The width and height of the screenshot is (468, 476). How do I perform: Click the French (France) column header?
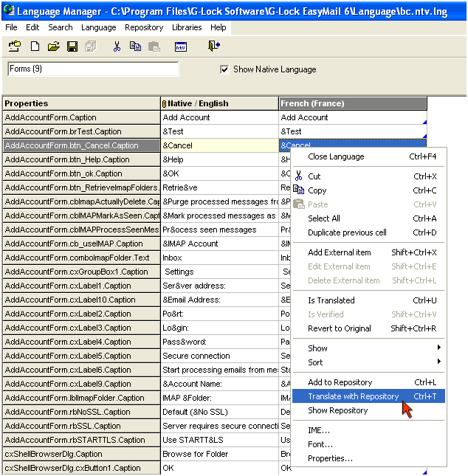353,103
